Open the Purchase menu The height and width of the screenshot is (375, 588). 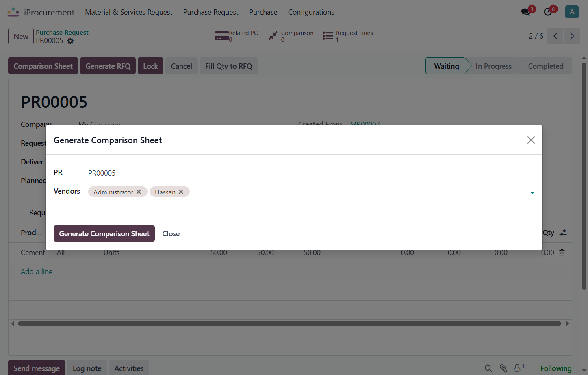pos(263,12)
